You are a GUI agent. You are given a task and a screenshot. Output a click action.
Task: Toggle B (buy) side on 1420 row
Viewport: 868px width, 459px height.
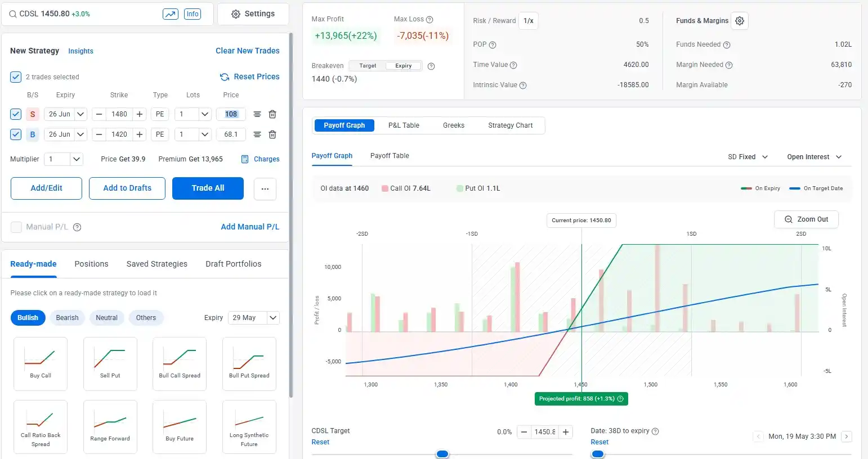[x=33, y=134]
